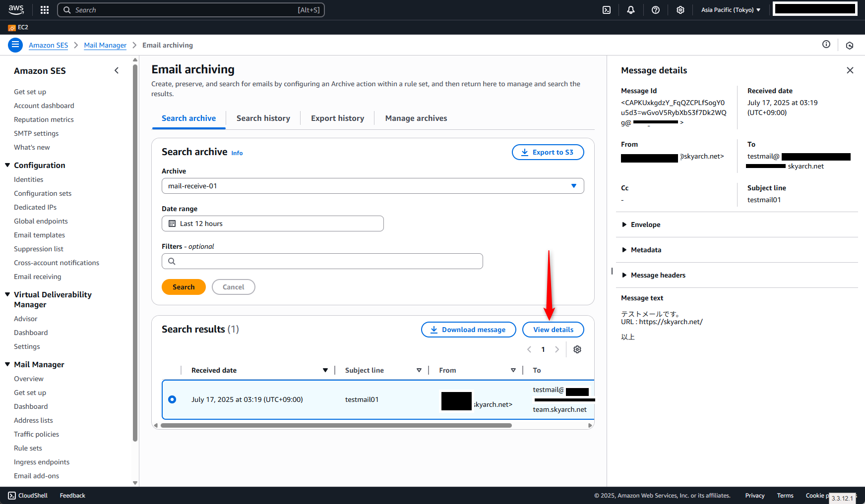Click the Download message button
This screenshot has width=865, height=504.
click(468, 330)
